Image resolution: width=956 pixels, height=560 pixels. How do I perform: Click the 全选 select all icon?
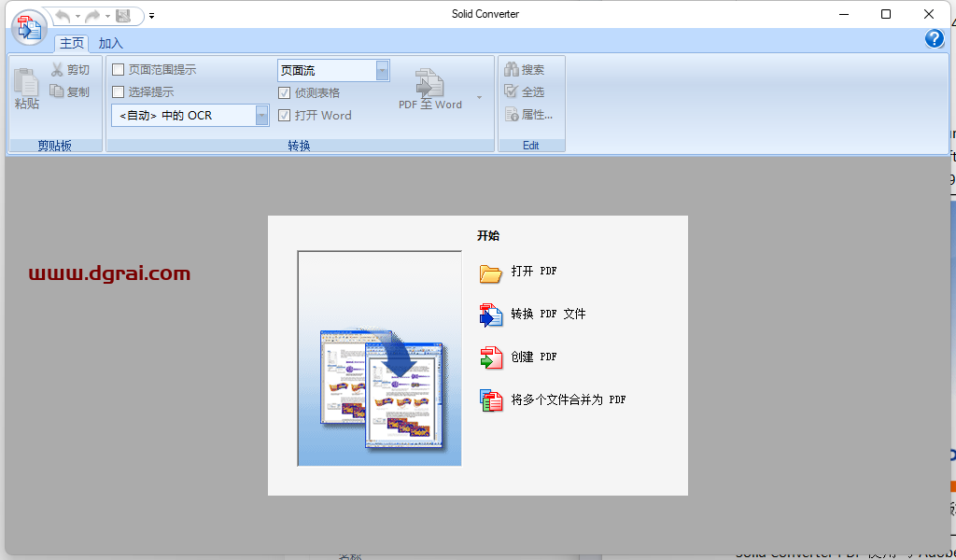[511, 91]
